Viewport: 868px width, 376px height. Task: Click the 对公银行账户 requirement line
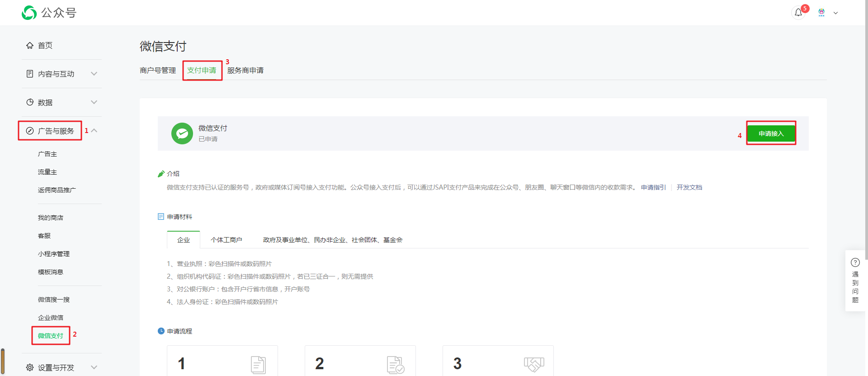(238, 289)
